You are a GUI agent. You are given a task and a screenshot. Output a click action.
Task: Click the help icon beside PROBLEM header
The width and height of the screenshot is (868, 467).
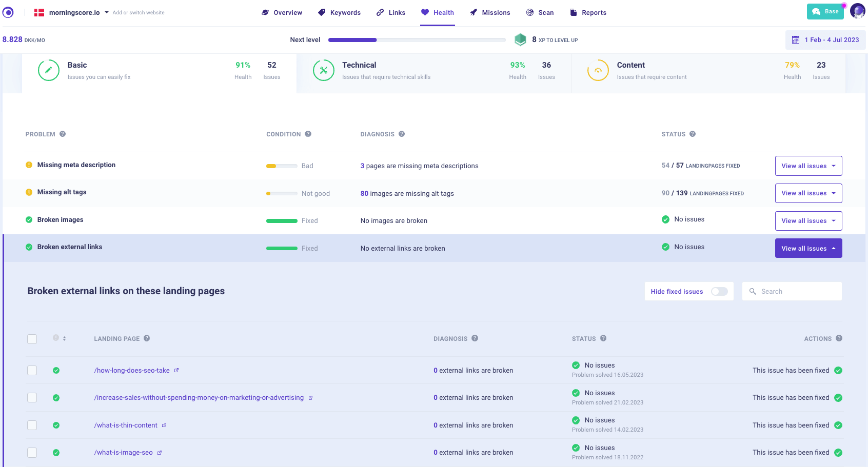click(63, 134)
